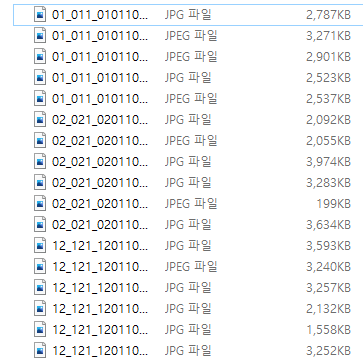Select file name 12_121_120110... sized 1,558KB
The height and width of the screenshot is (363, 363).
100,330
